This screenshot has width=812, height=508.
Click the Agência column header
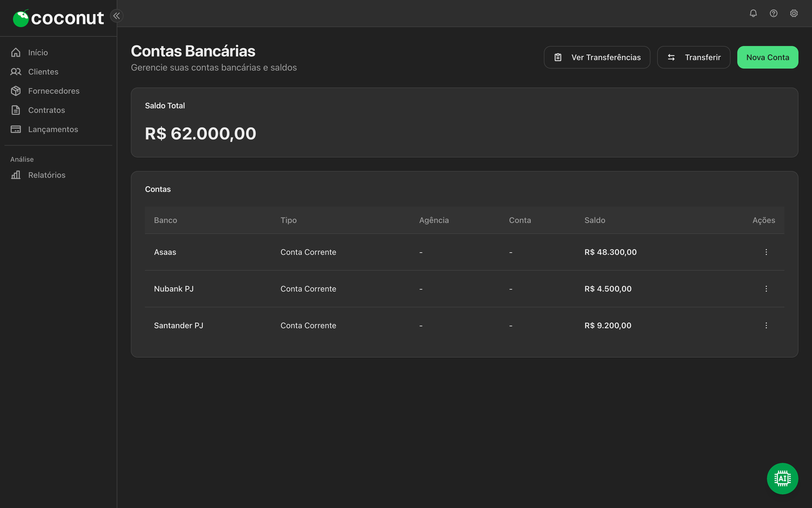click(x=434, y=220)
